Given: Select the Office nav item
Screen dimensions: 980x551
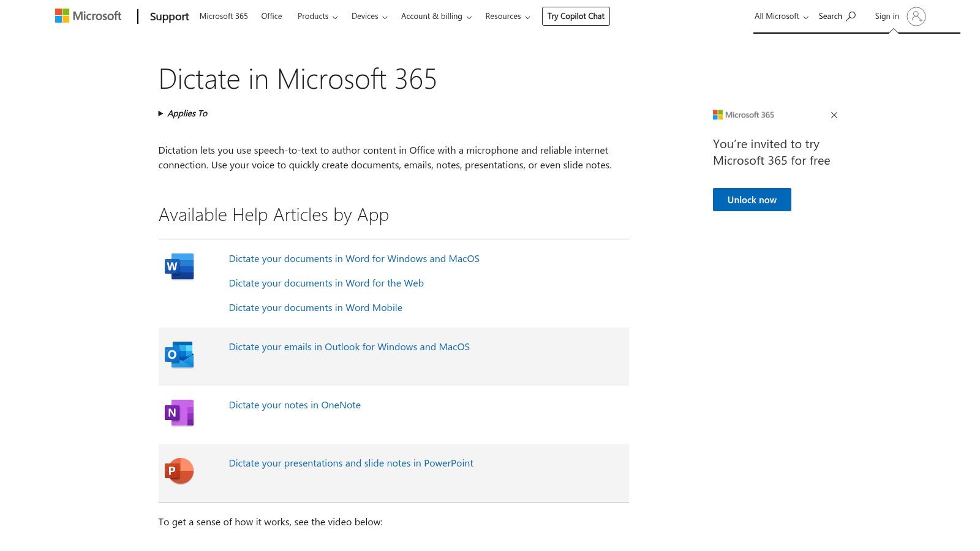Looking at the screenshot, I should [271, 16].
